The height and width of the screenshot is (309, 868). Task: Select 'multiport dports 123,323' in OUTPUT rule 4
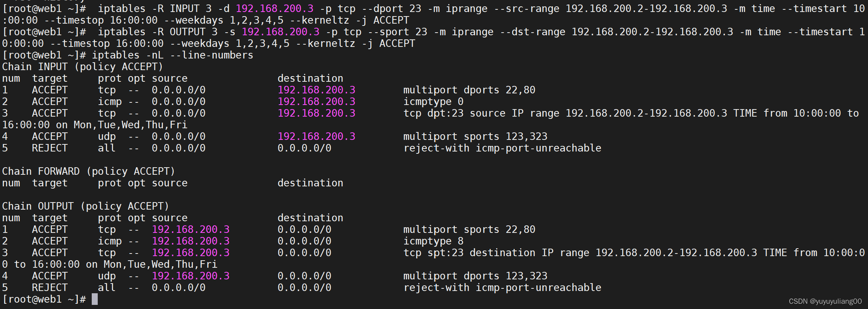coord(475,276)
